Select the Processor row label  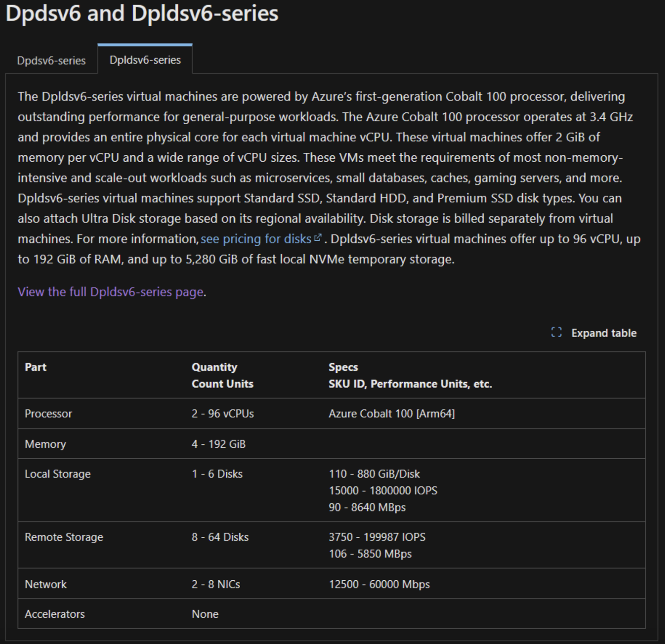click(48, 413)
